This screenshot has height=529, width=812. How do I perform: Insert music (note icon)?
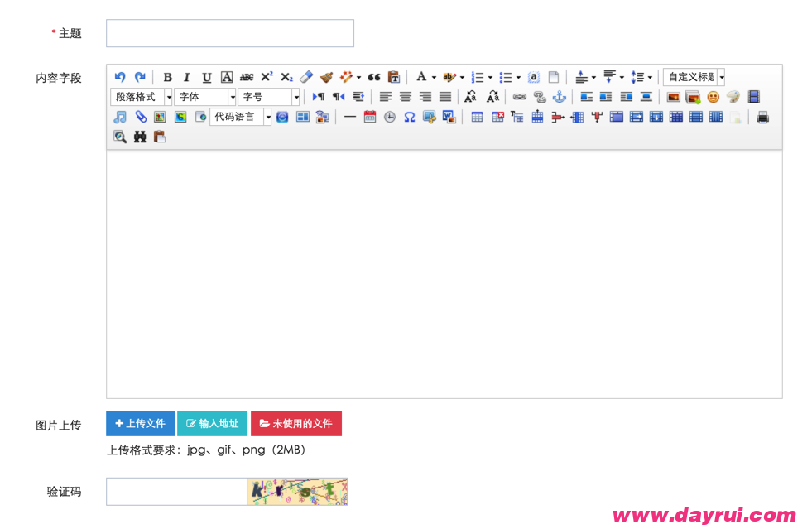[120, 117]
